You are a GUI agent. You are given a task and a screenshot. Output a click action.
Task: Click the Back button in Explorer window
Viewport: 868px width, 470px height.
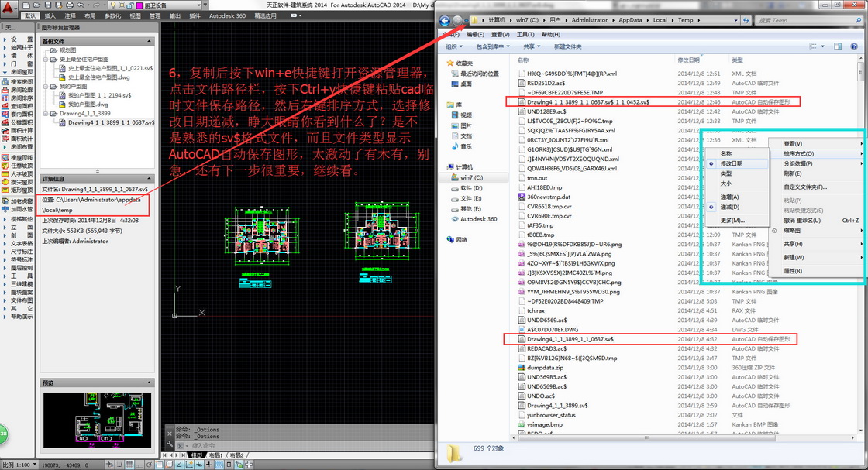445,20
